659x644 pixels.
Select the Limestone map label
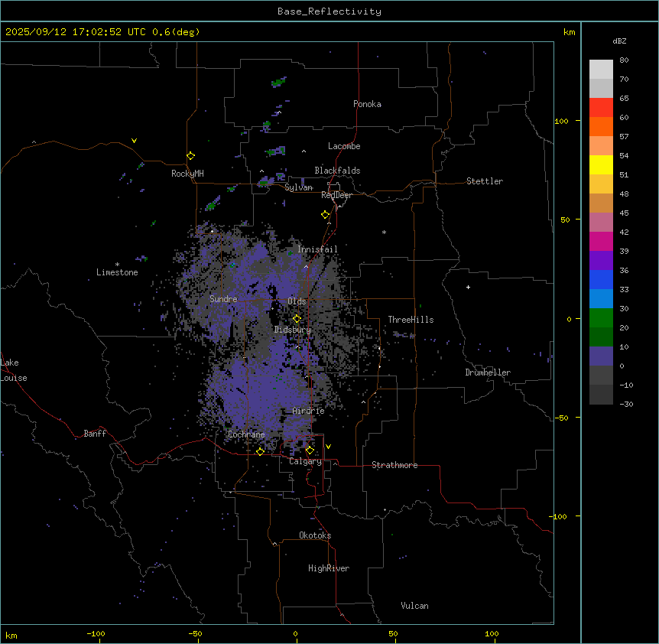[x=117, y=272]
